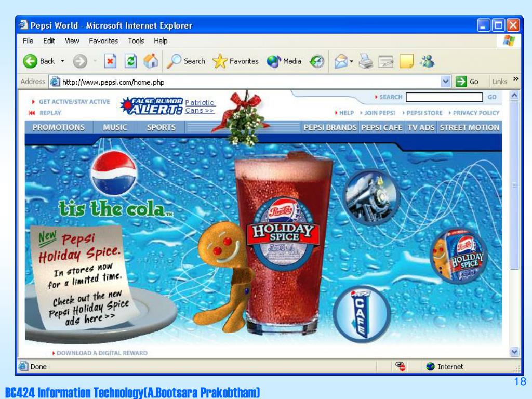This screenshot has height=399, width=532.
Task: Follow the Patriotic Cans link
Action: click(x=200, y=106)
